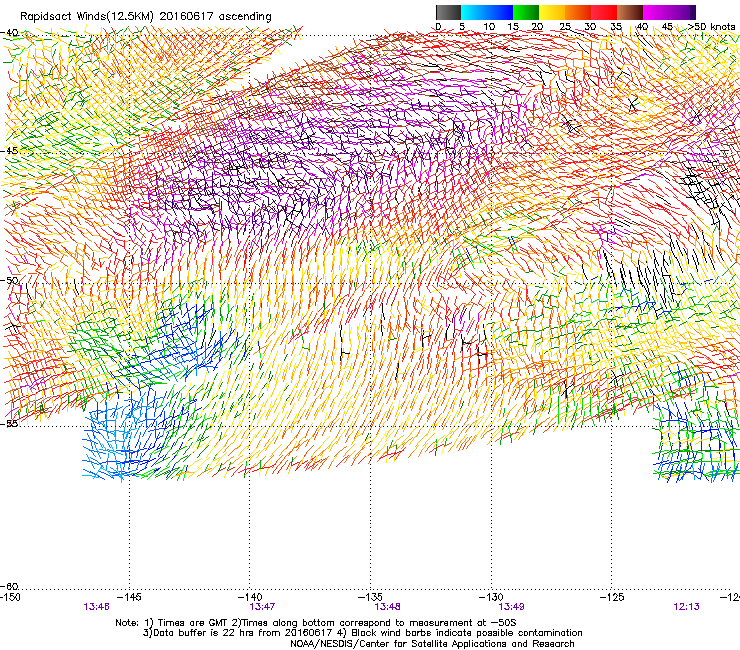740x650 pixels.
Task: Click the title 'Rapidsact Winds(12.5KM) 20160617 ascending'
Action: 146,17
